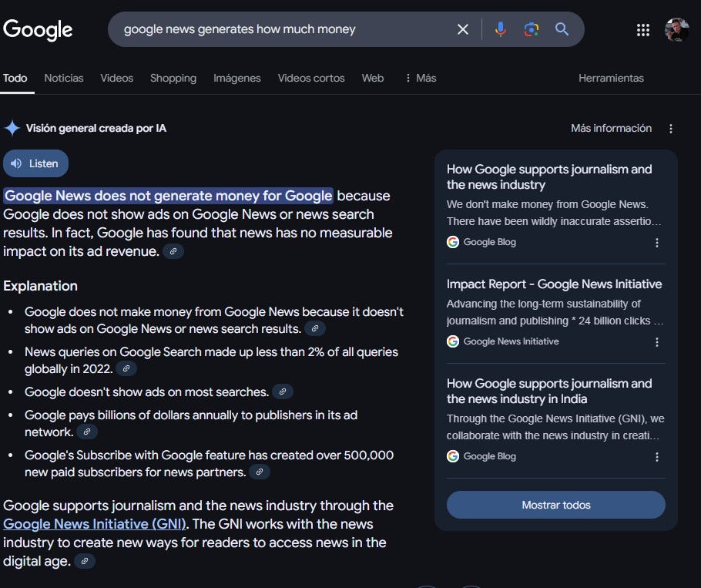Click the Más información link
The image size is (701, 588).
[611, 129]
